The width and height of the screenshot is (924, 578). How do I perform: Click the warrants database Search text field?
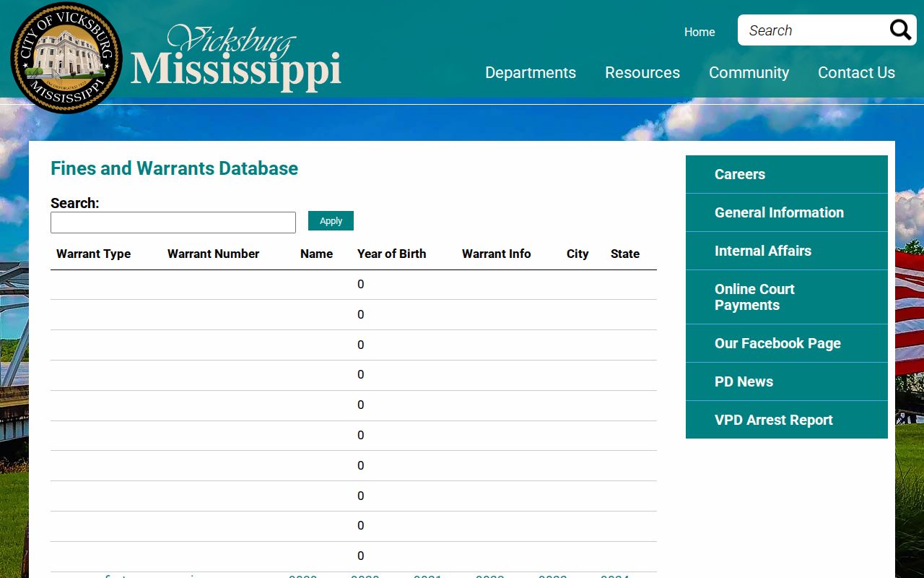173,223
